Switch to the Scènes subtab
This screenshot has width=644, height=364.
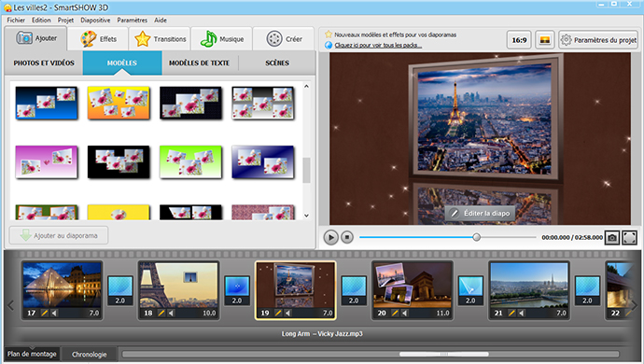coord(277,63)
